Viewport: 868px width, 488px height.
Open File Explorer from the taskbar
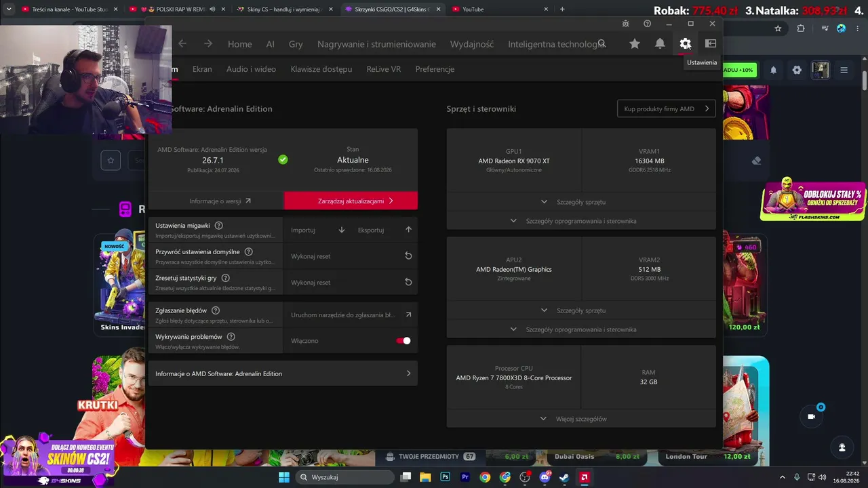(x=425, y=477)
